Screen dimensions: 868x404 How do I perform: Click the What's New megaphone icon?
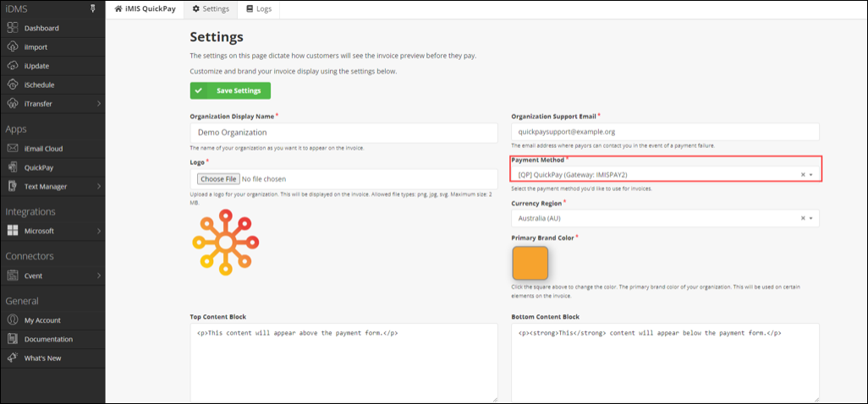click(13, 358)
